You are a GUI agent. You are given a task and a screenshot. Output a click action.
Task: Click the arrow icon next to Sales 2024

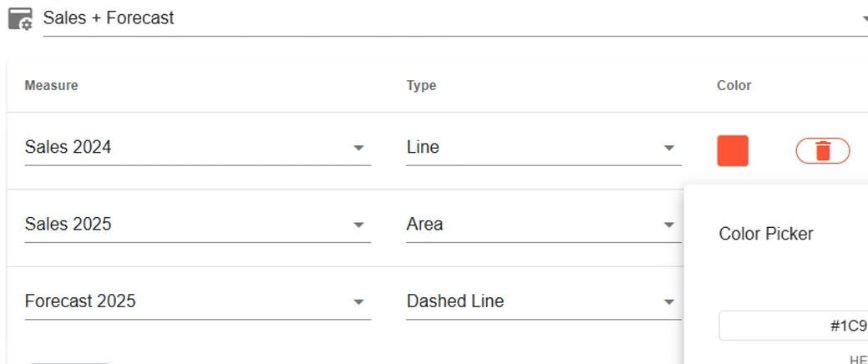tap(358, 148)
